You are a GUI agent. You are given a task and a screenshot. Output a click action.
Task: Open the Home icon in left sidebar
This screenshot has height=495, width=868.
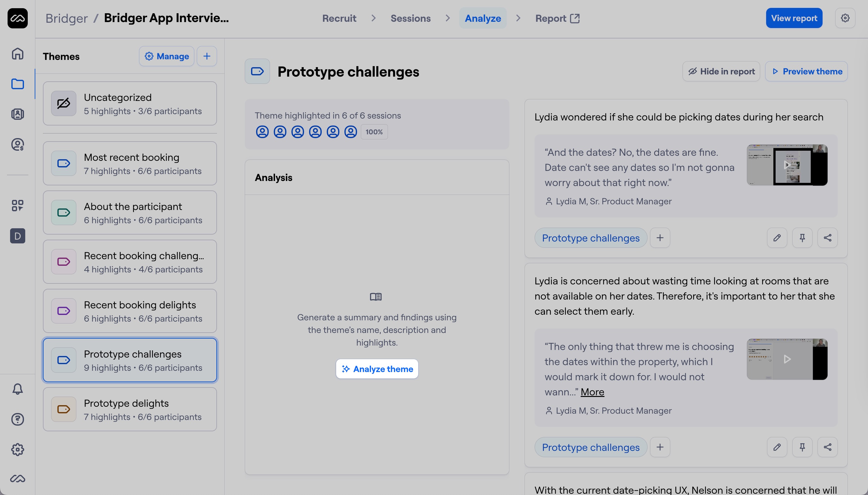tap(18, 54)
